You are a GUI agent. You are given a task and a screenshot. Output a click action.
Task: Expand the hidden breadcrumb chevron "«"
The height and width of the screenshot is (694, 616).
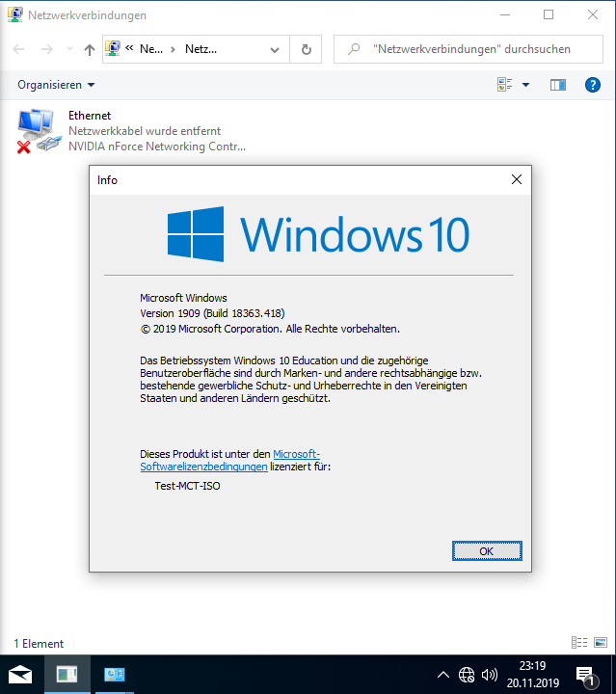tap(129, 48)
